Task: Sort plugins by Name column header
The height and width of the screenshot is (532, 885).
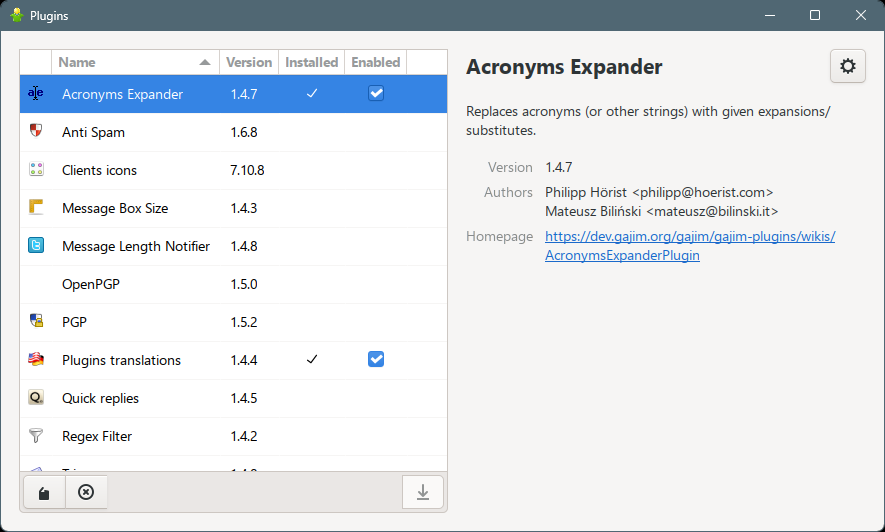Action: 134,62
